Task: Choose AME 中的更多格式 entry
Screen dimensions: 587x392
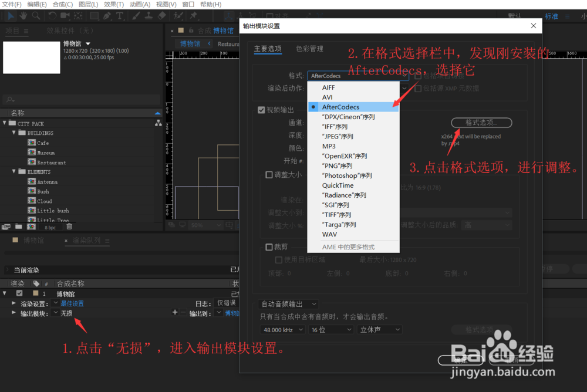Action: (353, 247)
